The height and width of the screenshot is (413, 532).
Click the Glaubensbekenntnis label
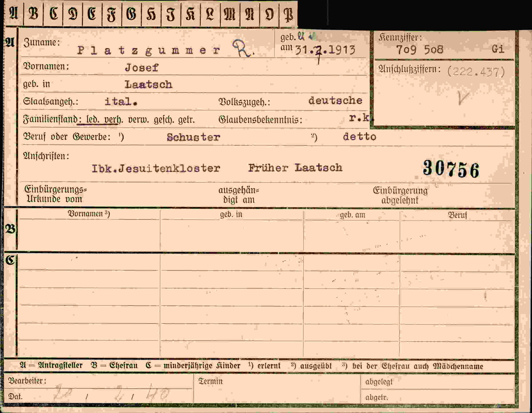tap(260, 120)
